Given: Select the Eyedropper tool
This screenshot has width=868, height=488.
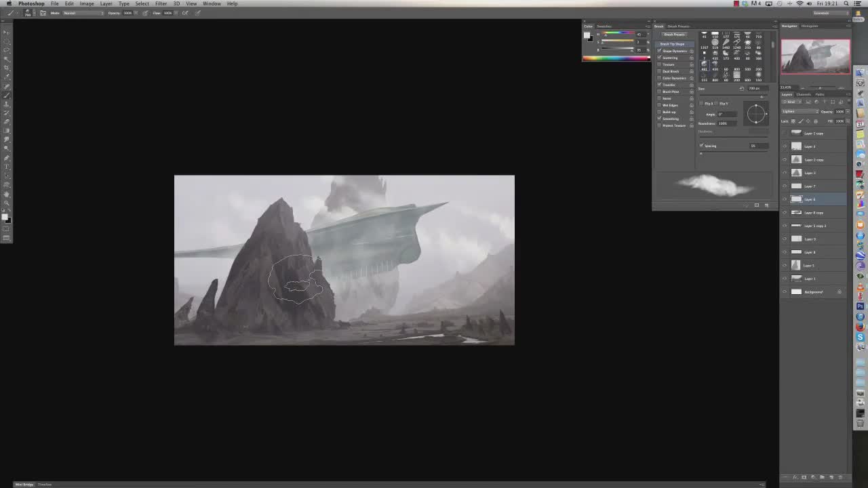Looking at the screenshot, I should click(x=7, y=77).
